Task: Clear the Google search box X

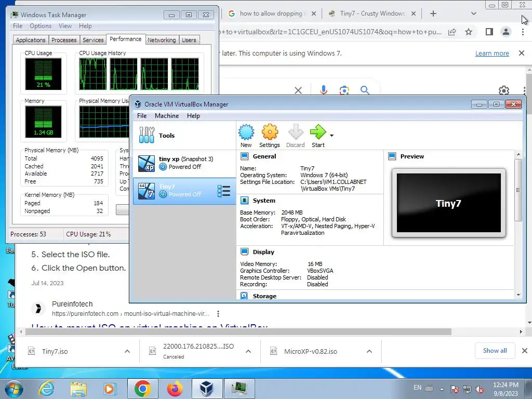Action: tap(298, 90)
